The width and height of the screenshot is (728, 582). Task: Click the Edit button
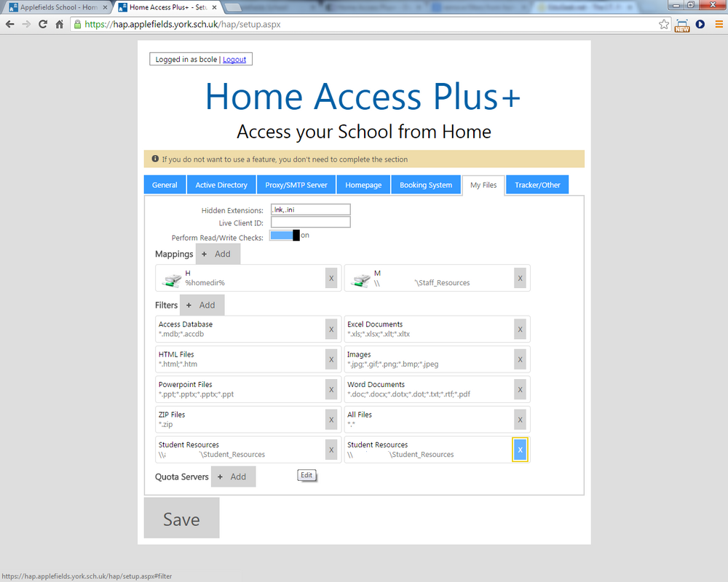pyautogui.click(x=306, y=475)
